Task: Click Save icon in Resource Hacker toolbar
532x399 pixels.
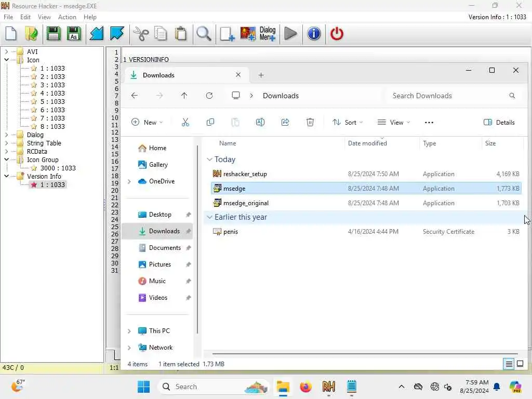Action: click(x=54, y=34)
